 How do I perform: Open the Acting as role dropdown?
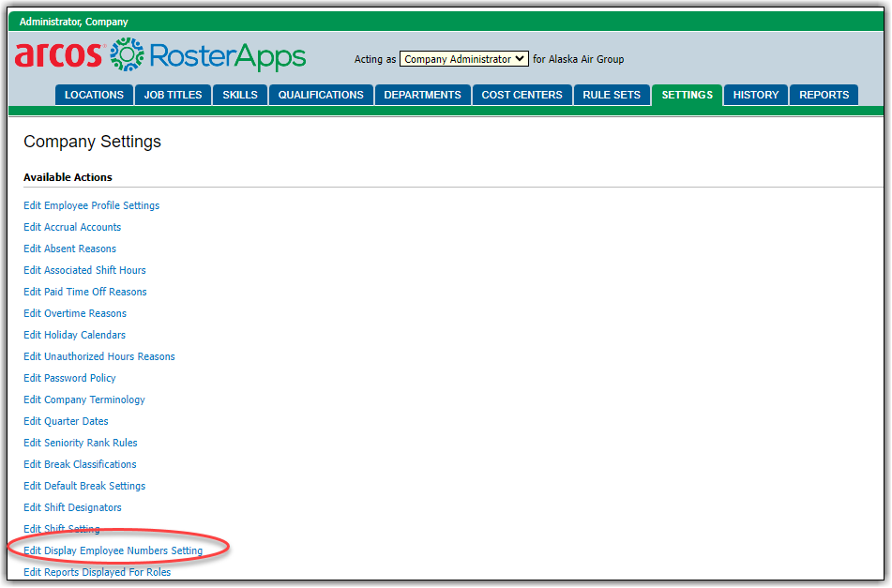(x=463, y=59)
